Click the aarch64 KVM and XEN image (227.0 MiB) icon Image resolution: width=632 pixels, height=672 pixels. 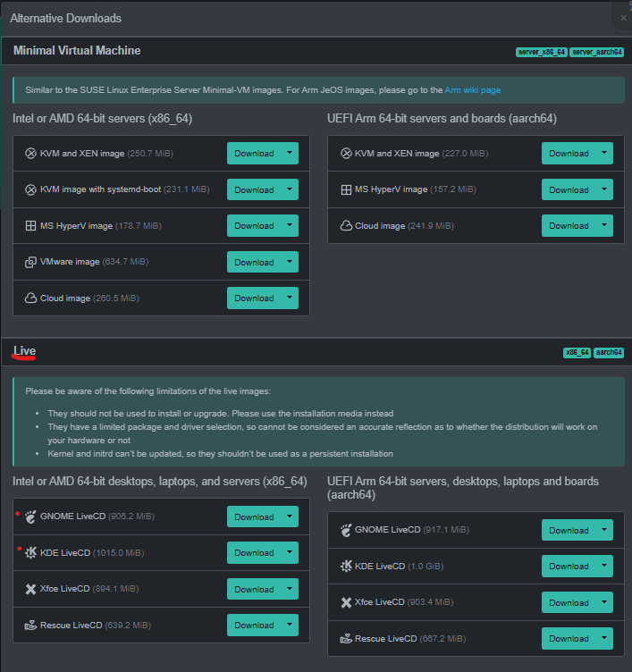[x=346, y=154]
